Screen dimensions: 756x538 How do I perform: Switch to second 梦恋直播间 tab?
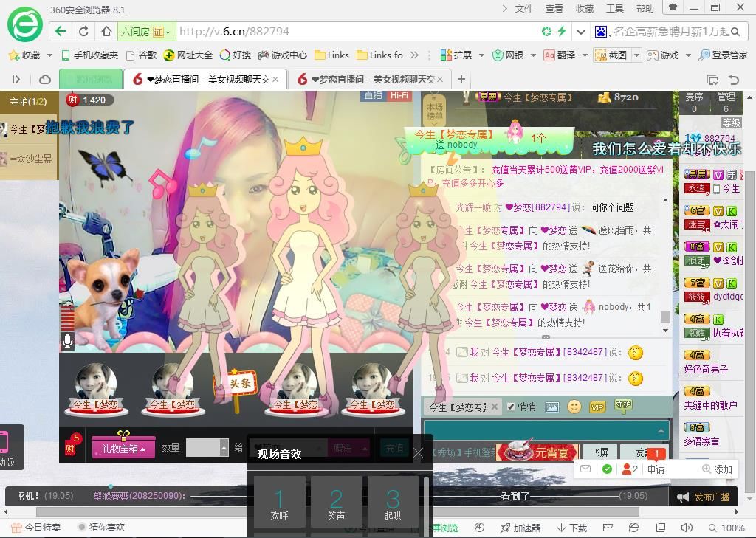point(369,79)
